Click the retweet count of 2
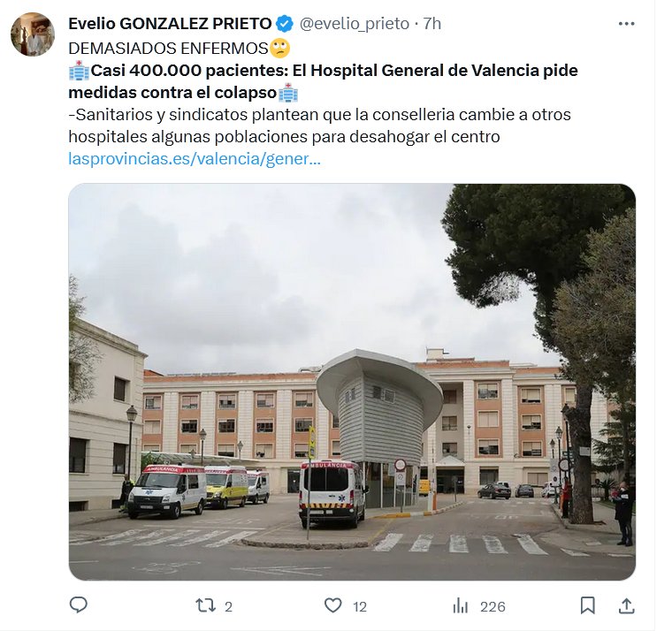Screen dimensions: 672x631 pyautogui.click(x=228, y=606)
